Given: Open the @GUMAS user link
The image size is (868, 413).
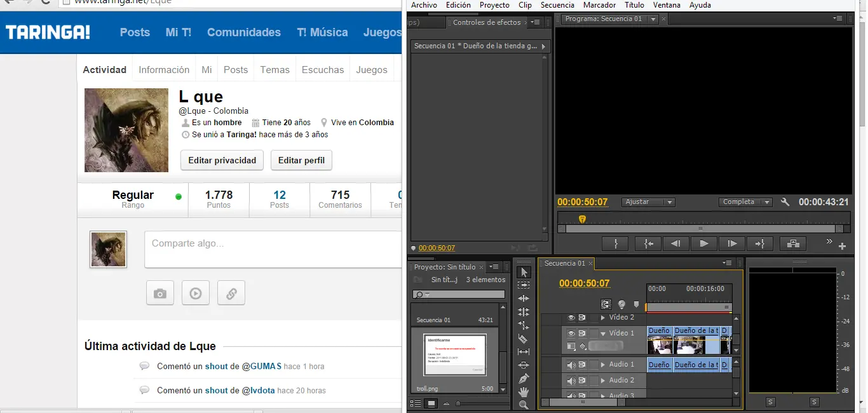Looking at the screenshot, I should coord(261,366).
